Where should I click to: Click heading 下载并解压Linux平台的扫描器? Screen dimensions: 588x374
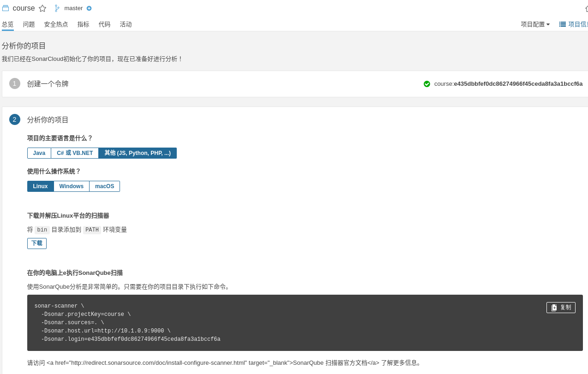pos(68,216)
